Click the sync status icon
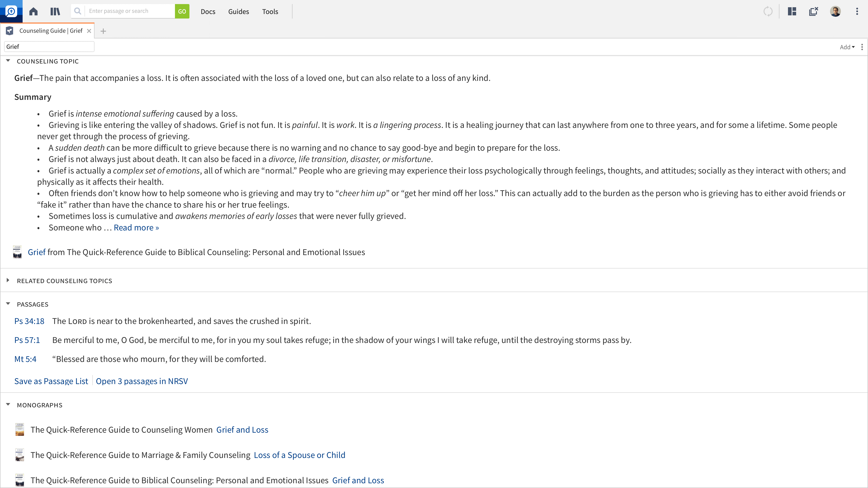The height and width of the screenshot is (488, 868). pyautogui.click(x=768, y=12)
